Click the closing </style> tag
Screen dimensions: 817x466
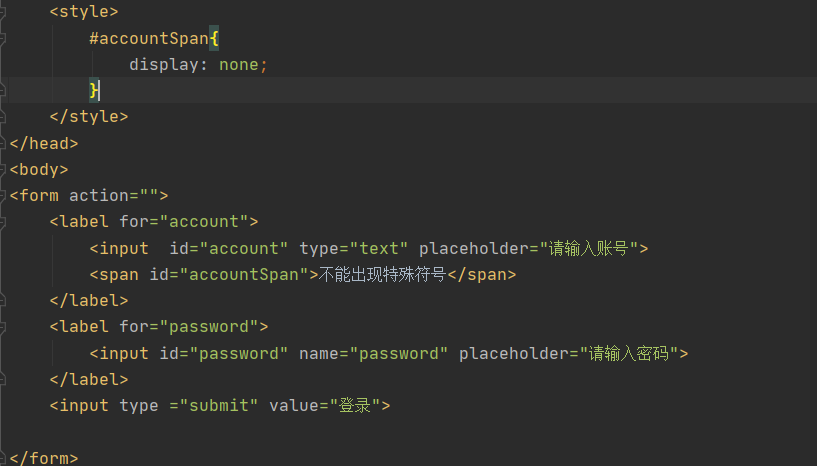[88, 116]
